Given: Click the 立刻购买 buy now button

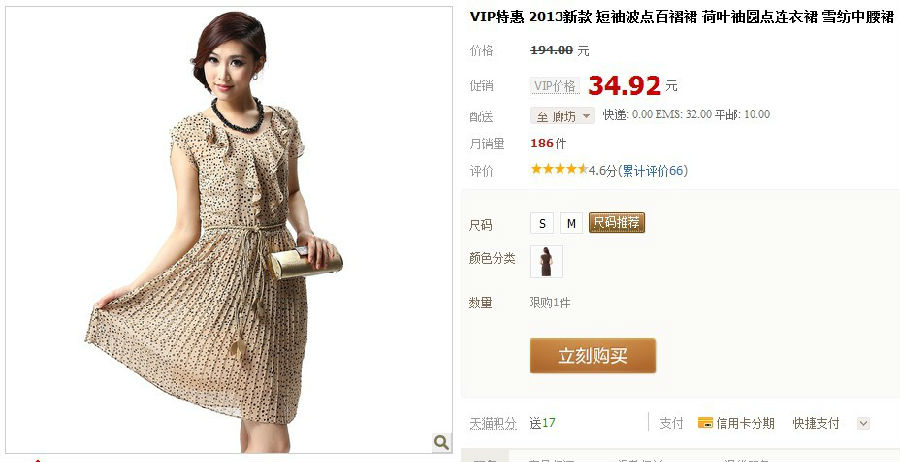Looking at the screenshot, I should tap(592, 356).
